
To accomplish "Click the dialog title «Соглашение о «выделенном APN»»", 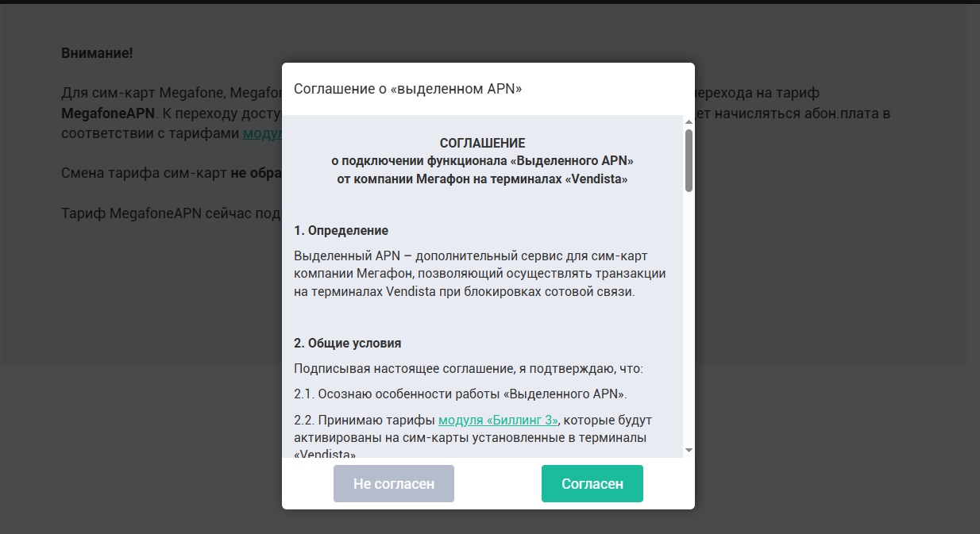I will pyautogui.click(x=407, y=88).
